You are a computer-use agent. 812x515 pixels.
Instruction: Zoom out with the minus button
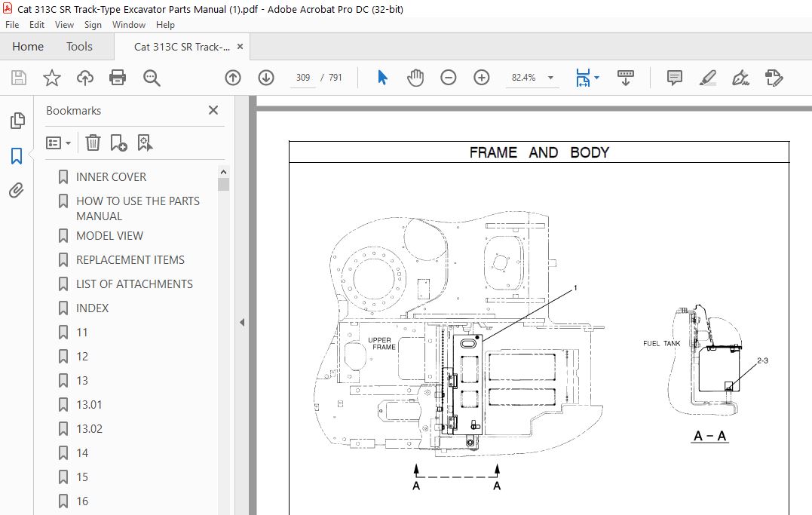point(449,78)
